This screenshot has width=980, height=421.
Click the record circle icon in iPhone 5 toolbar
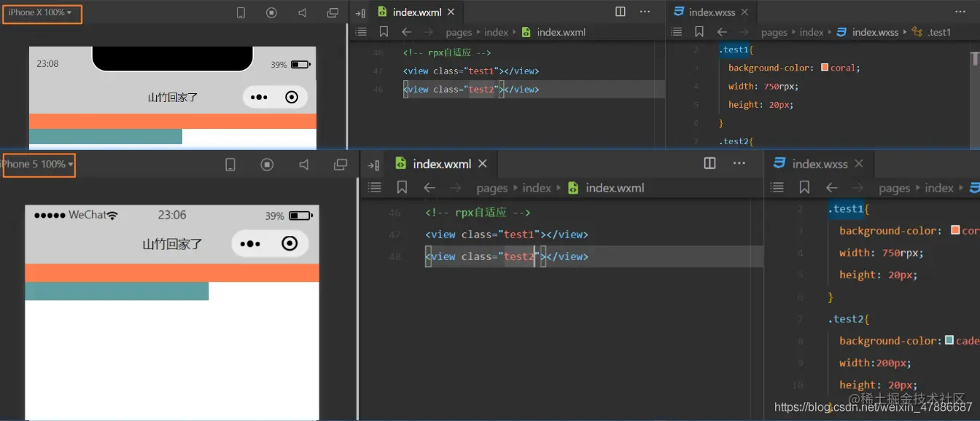267,165
